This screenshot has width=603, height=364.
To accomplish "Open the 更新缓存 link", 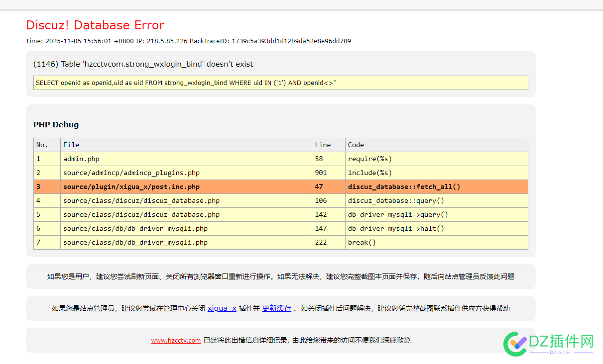I will coord(277,308).
